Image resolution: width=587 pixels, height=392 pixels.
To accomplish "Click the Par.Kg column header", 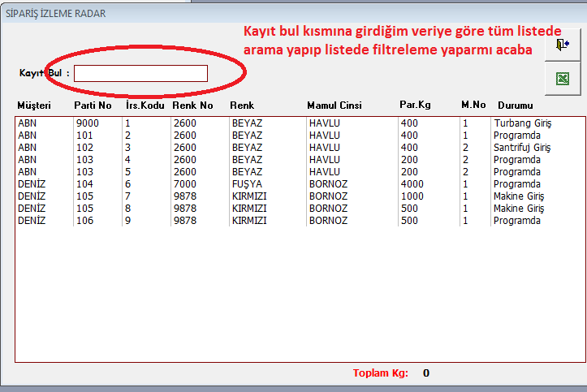I will 415,106.
